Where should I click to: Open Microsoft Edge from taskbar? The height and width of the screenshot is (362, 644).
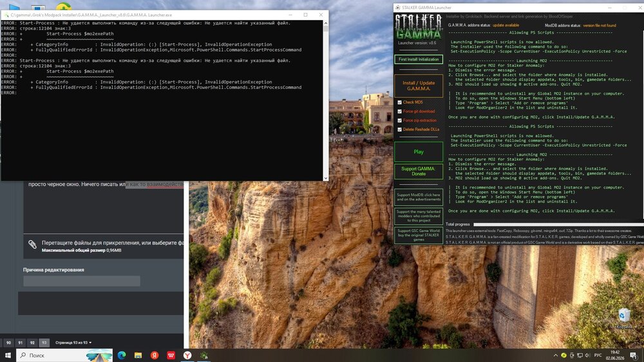[x=122, y=356]
